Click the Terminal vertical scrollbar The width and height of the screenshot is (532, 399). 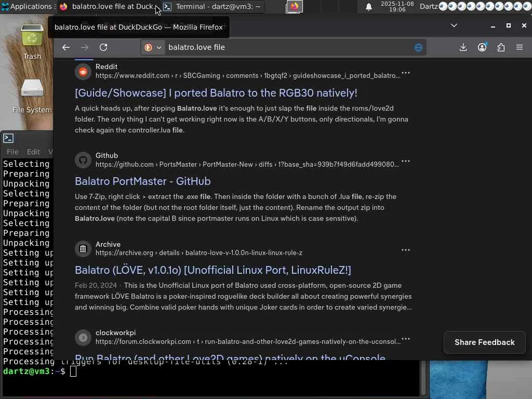(x=423, y=377)
